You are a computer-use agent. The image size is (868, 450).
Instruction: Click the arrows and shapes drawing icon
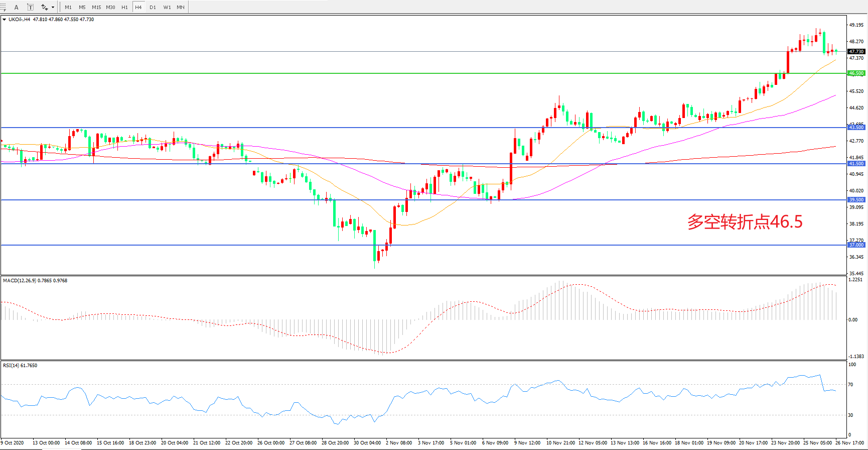44,7
